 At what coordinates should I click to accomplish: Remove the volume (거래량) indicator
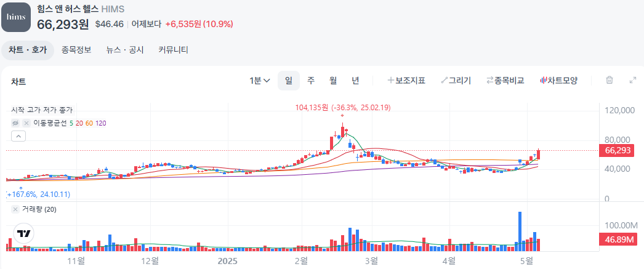click(x=15, y=209)
